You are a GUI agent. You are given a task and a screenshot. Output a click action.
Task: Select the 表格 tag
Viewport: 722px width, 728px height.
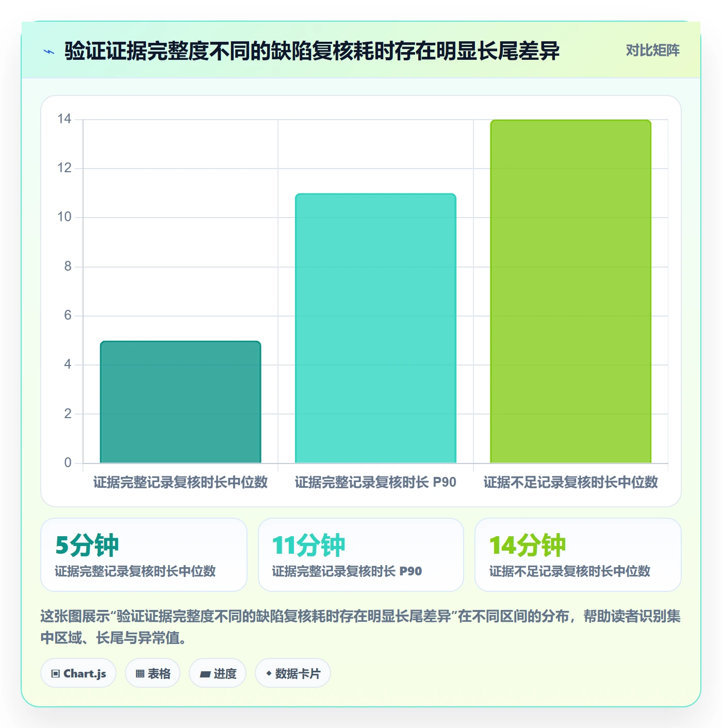(x=153, y=673)
